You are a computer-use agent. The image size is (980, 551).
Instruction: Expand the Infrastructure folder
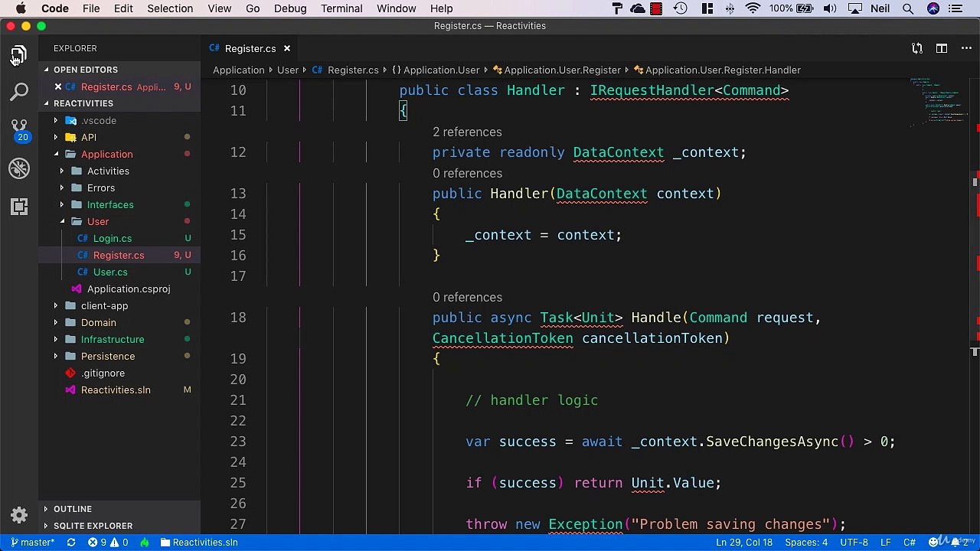[x=113, y=339]
